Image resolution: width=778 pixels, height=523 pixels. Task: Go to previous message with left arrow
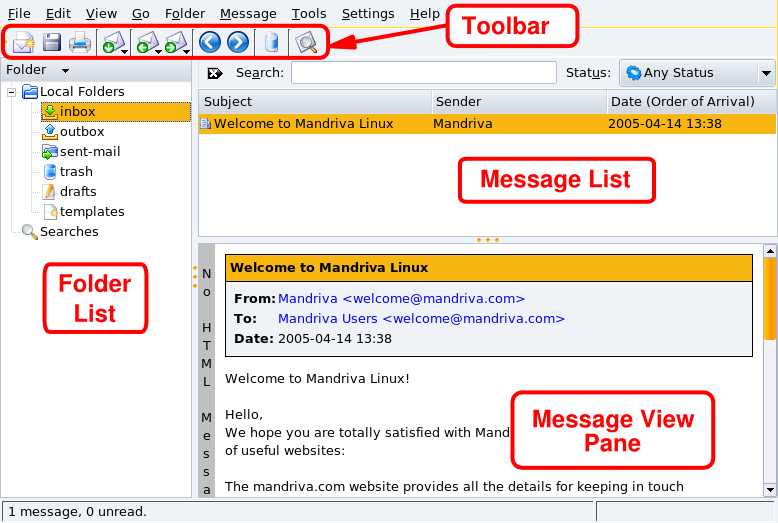click(209, 42)
